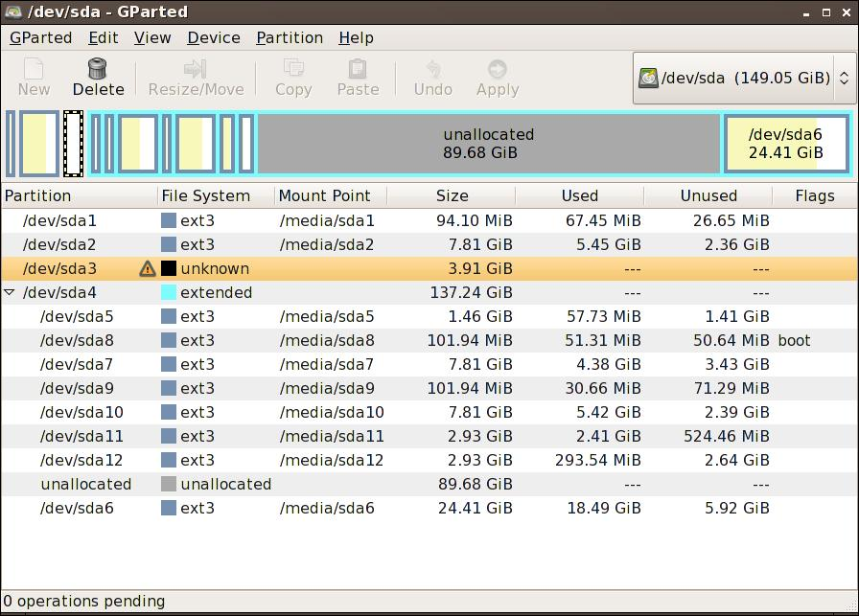The height and width of the screenshot is (616, 859).
Task: Collapse the /dev/sda4 extended partition
Action: (11, 293)
